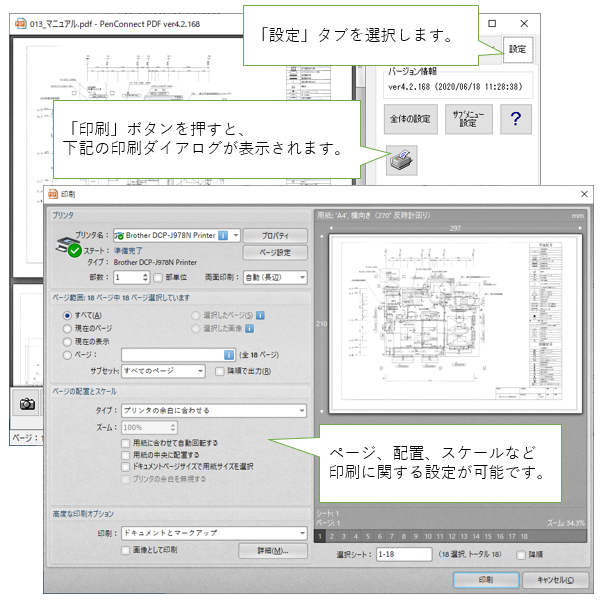Select the すべて radio button
This screenshot has height=602, width=601.
coord(68,313)
